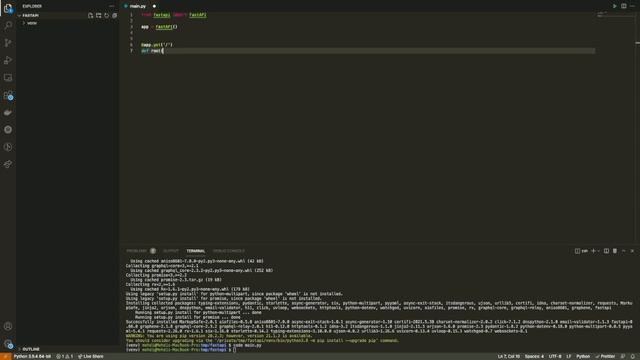
Task: Open the notifications bell
Action: click(633, 356)
